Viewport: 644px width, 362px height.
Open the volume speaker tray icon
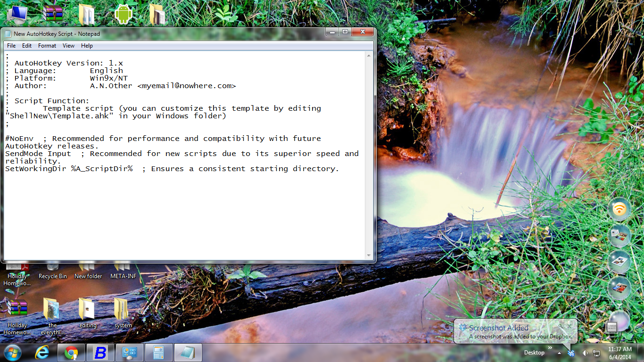tap(585, 353)
